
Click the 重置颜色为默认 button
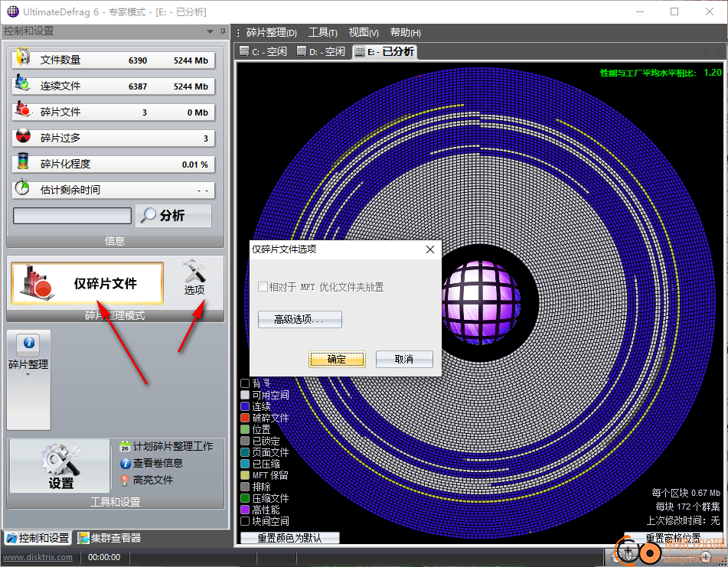290,538
